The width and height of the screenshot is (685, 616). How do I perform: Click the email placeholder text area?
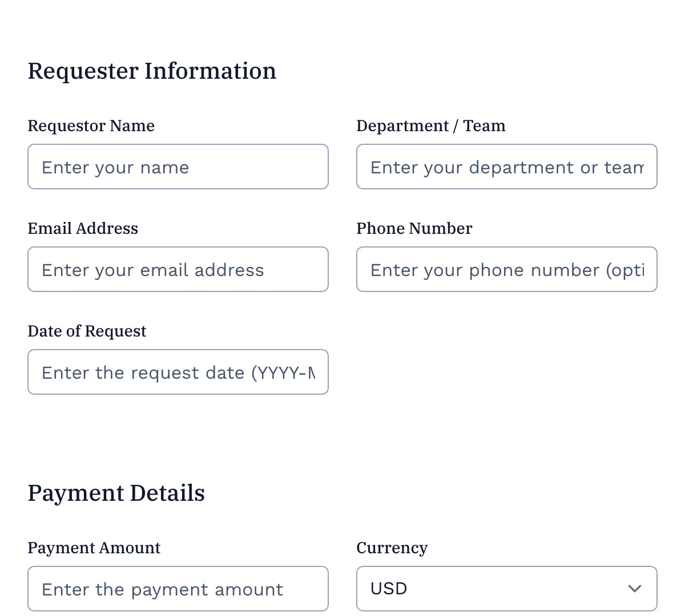point(152,270)
